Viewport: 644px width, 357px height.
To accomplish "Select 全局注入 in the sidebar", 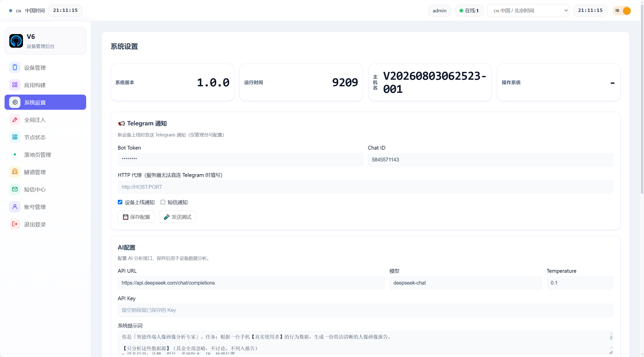I will click(x=45, y=120).
